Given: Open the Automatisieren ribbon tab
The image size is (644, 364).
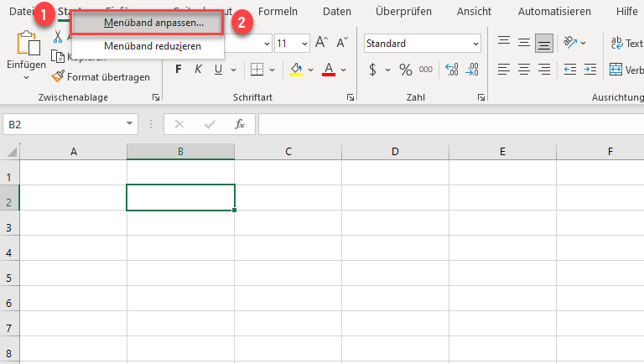Looking at the screenshot, I should 554,12.
